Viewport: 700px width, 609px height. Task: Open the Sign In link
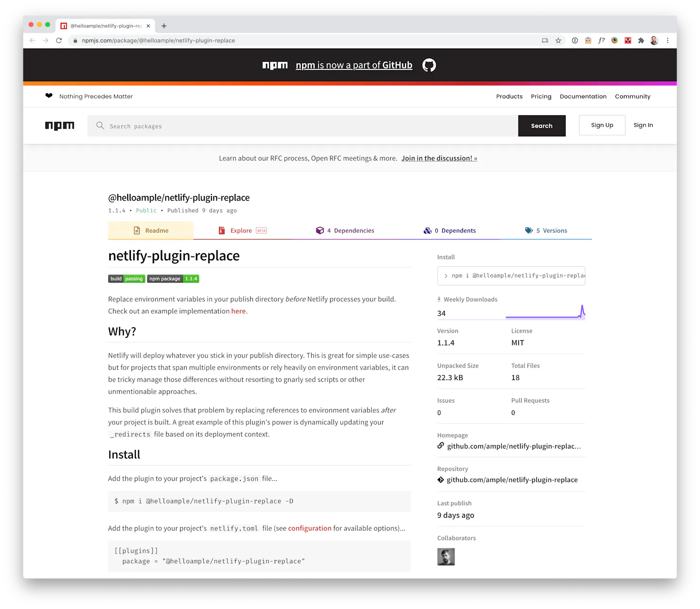[x=643, y=125]
